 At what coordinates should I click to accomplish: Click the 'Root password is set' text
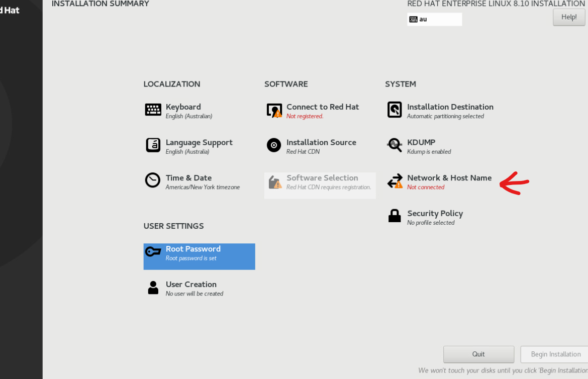click(191, 258)
